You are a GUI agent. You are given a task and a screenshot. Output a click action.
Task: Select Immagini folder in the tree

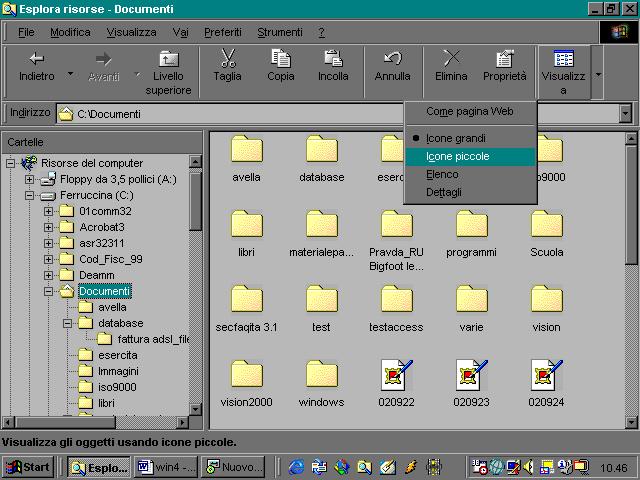pos(118,371)
